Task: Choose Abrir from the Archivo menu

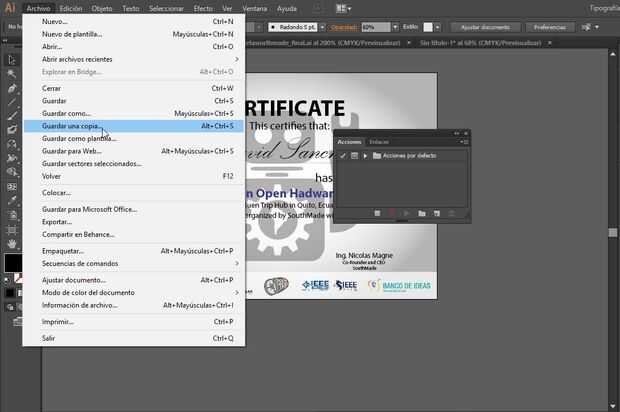Action: [134, 47]
